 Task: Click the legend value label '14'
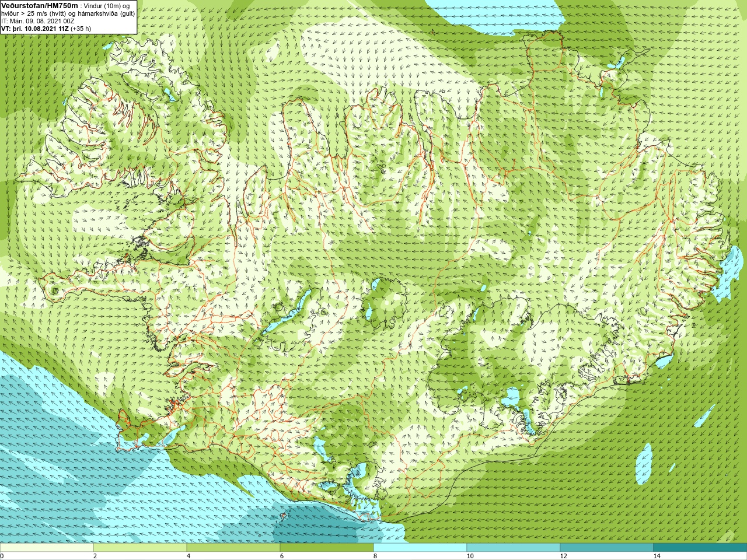coord(657,556)
